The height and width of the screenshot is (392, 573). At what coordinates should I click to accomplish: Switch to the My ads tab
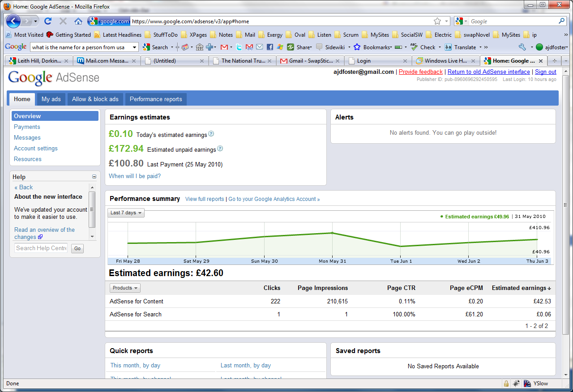[x=51, y=99]
